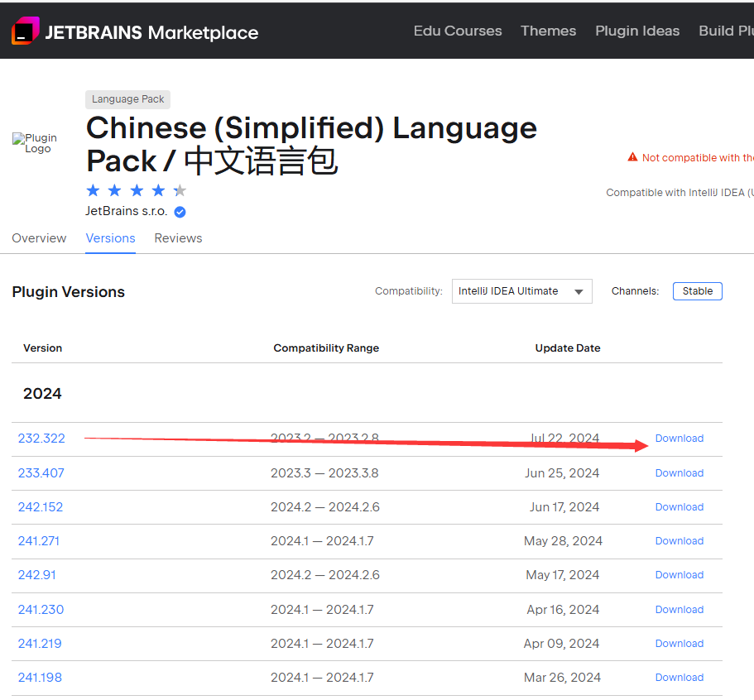This screenshot has width=754, height=700.
Task: Click the verified vendor checkmark badge
Action: (180, 212)
